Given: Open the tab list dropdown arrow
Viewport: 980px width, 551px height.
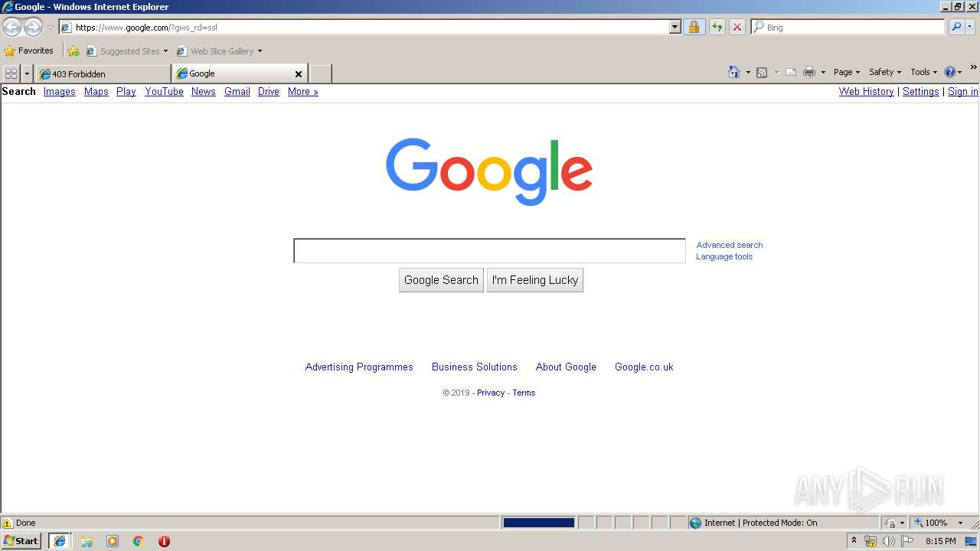Looking at the screenshot, I should click(x=27, y=73).
